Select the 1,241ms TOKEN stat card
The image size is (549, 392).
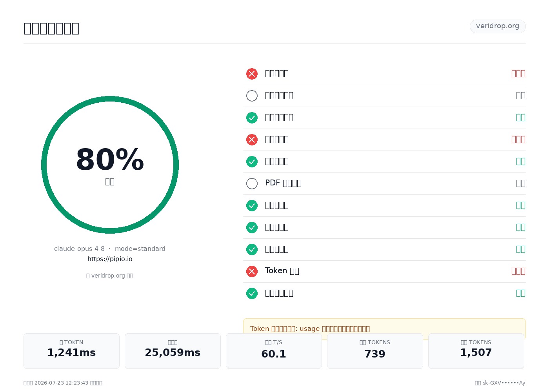(x=71, y=351)
